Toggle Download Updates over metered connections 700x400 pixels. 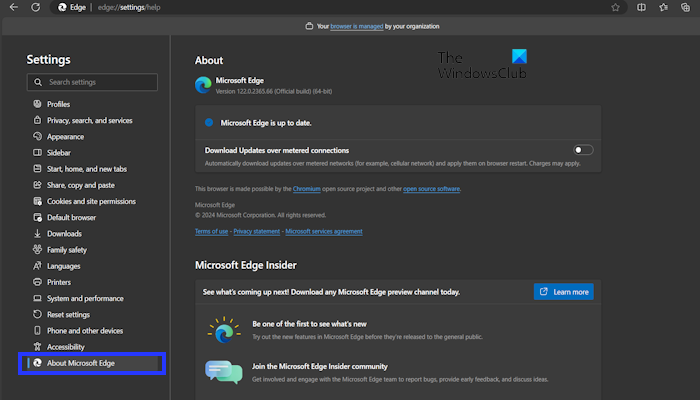583,150
